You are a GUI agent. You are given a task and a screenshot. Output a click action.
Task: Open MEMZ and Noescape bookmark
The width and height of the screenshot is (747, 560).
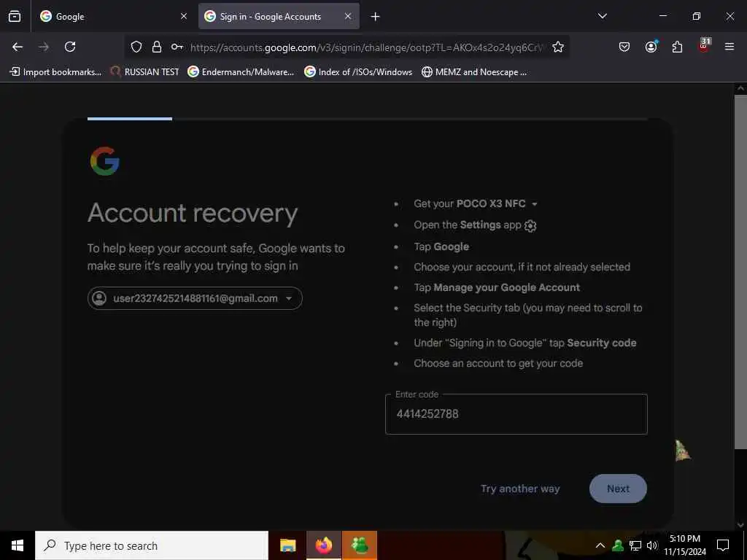pyautogui.click(x=474, y=72)
